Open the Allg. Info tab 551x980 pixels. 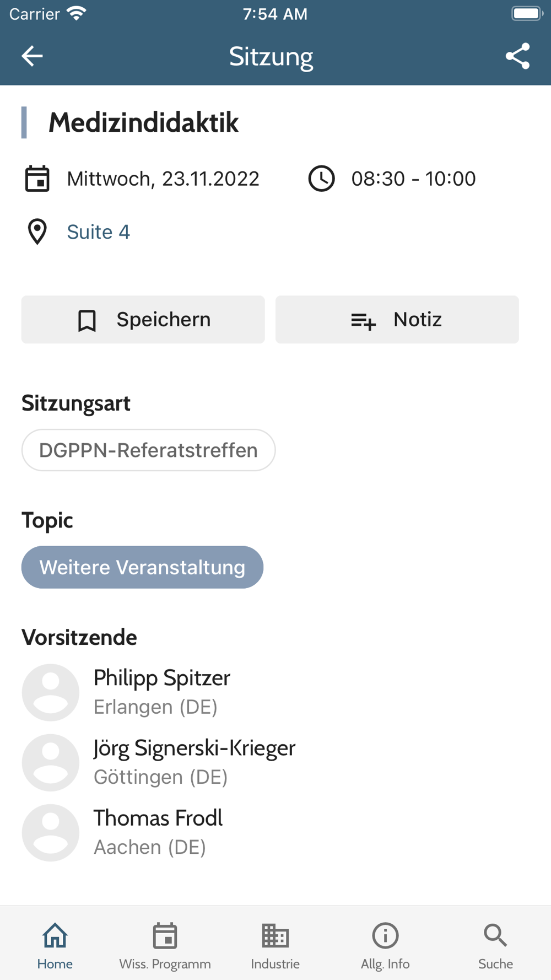(x=385, y=945)
